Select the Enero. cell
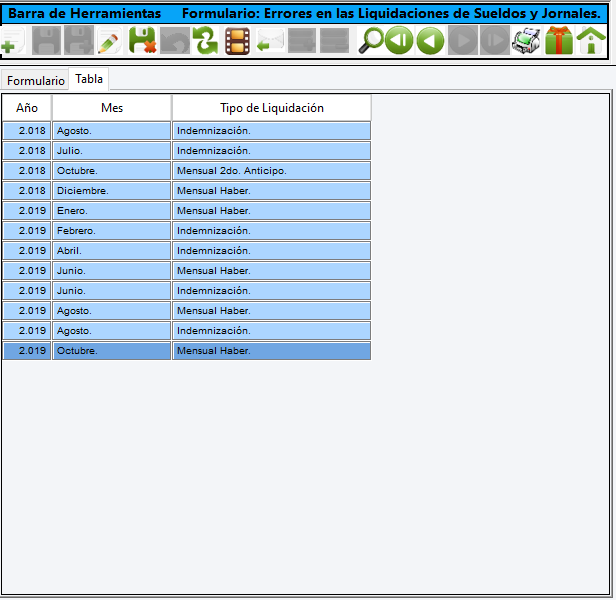Screen dimensions: 616x600 pos(112,211)
